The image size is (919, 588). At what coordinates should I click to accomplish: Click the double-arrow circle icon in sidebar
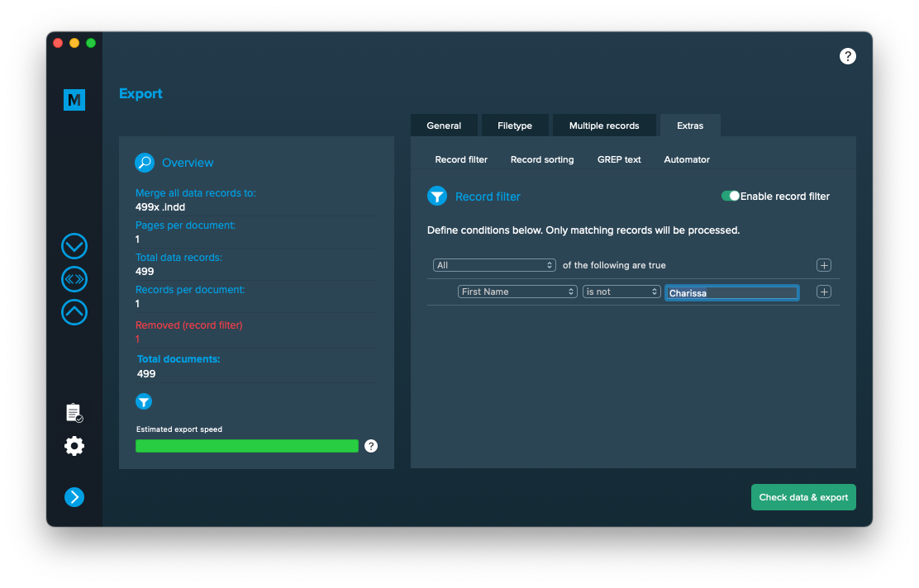tap(74, 279)
